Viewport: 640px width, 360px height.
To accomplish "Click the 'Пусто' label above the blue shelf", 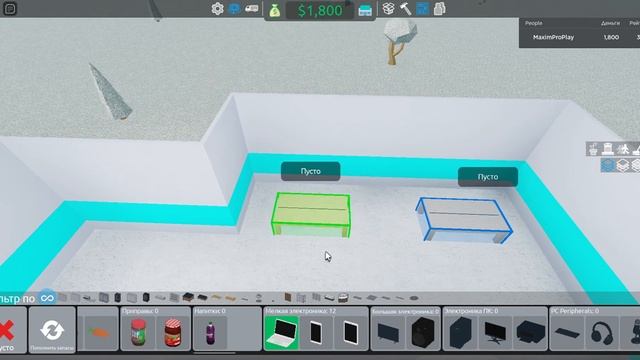I will (488, 177).
